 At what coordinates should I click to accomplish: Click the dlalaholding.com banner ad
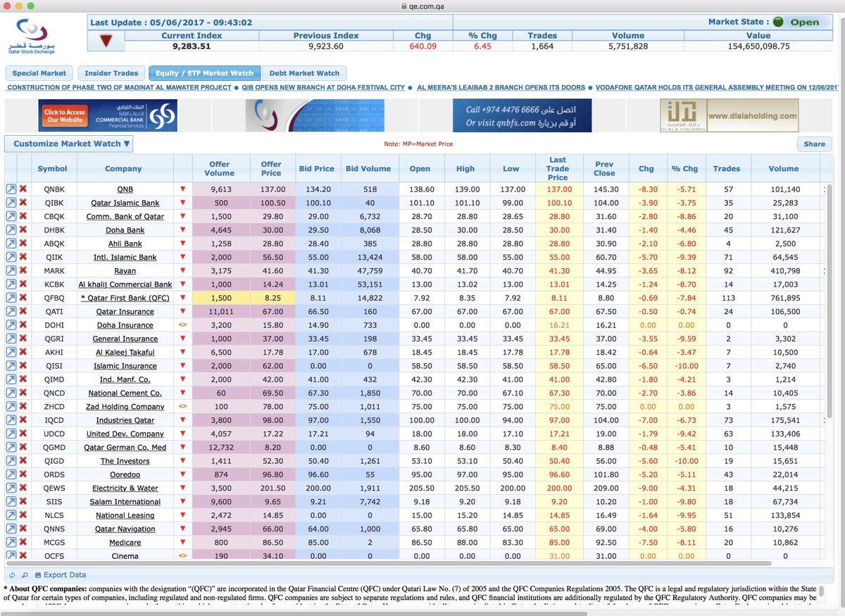730,115
